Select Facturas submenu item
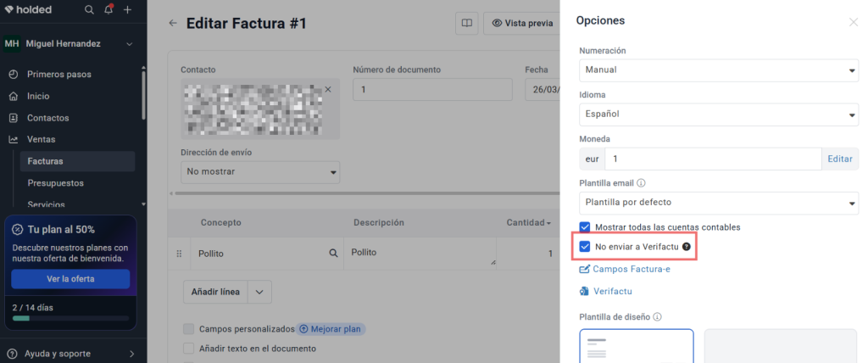Screen dimensions: 868x363 coord(77,161)
